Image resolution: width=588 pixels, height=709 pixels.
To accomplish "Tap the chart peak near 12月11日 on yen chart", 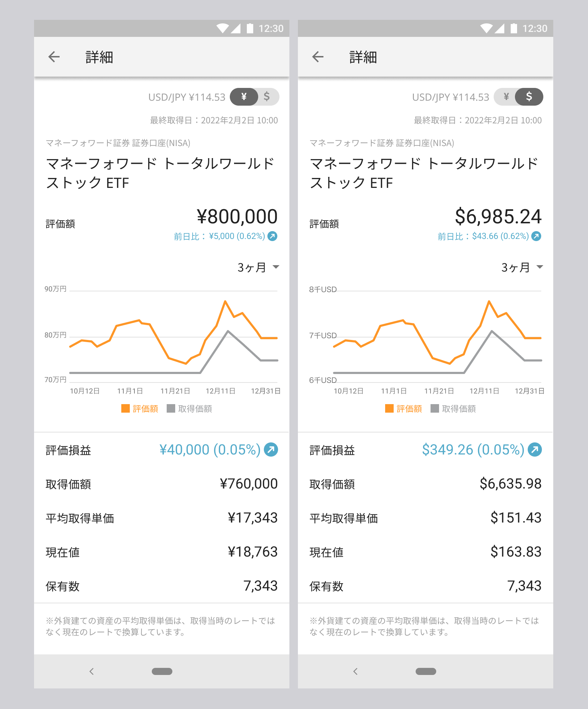I will point(225,301).
